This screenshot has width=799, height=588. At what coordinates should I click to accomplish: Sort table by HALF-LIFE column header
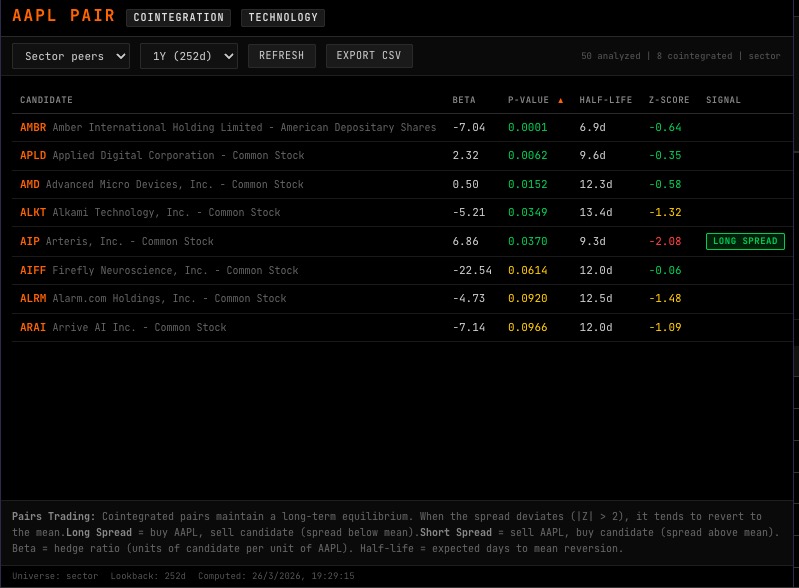[605, 100]
